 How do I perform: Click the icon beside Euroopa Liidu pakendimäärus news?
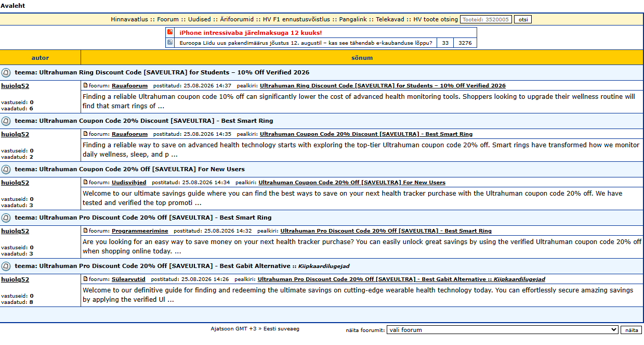tap(169, 43)
